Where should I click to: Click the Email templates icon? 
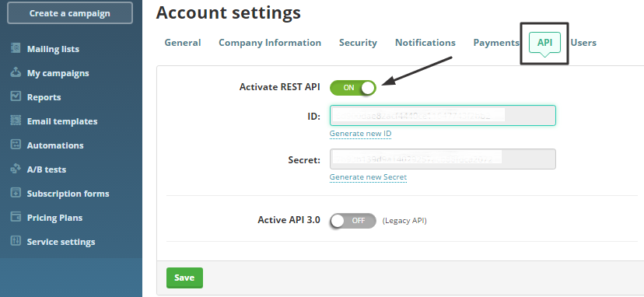[16, 121]
